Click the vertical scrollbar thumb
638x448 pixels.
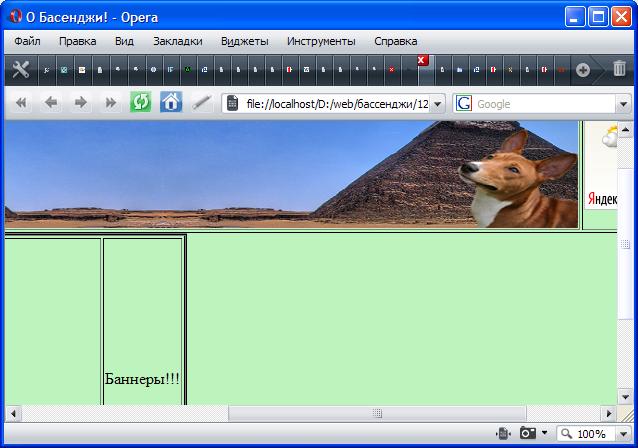click(625, 244)
